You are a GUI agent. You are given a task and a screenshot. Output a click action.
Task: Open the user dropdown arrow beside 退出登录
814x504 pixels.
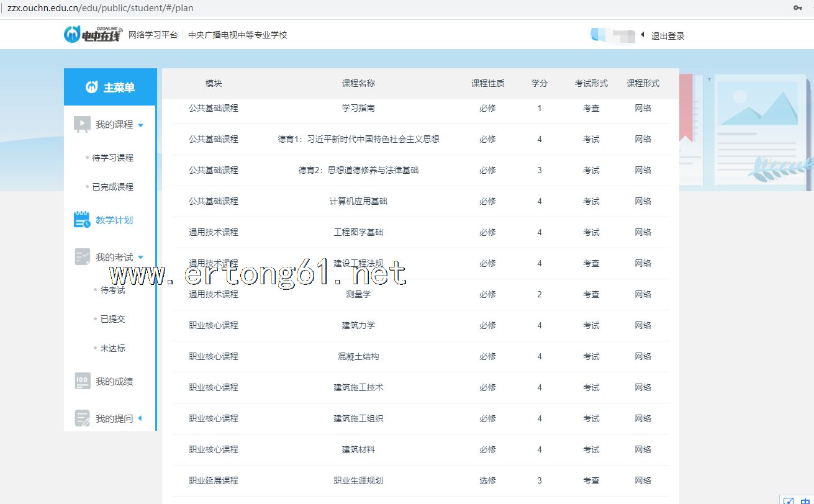(643, 35)
